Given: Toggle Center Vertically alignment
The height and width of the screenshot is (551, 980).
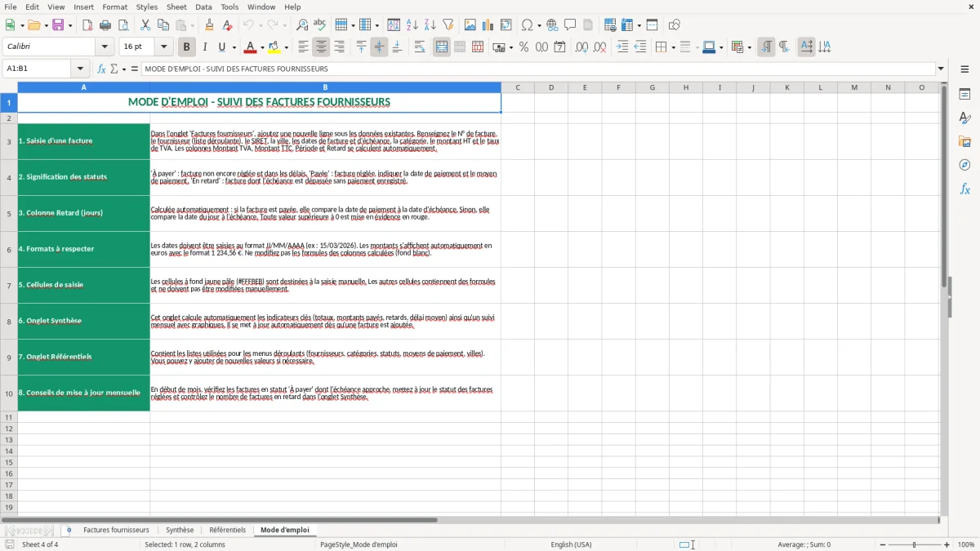Looking at the screenshot, I should (x=379, y=47).
